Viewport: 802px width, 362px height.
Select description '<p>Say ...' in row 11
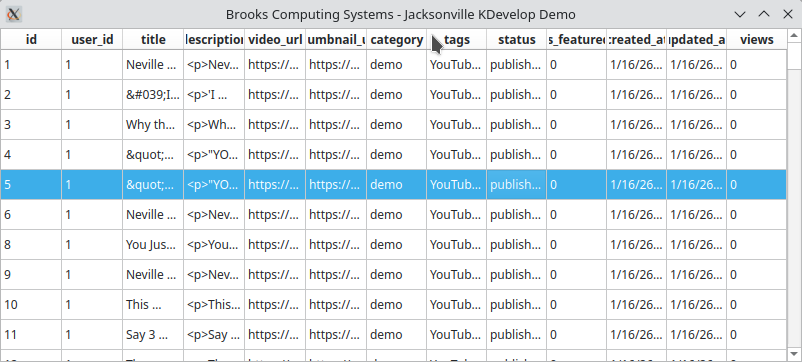click(x=214, y=335)
